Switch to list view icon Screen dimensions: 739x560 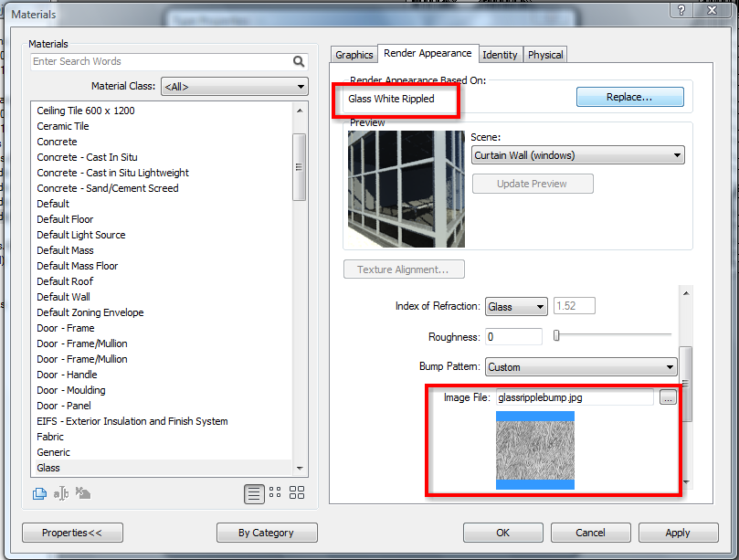[254, 494]
